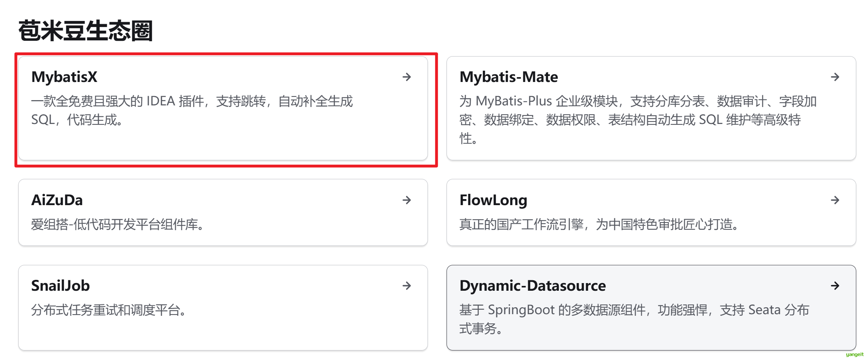
Task: Click the description 基于 SpringBoot 的多数据源组件
Action: pyautogui.click(x=634, y=319)
